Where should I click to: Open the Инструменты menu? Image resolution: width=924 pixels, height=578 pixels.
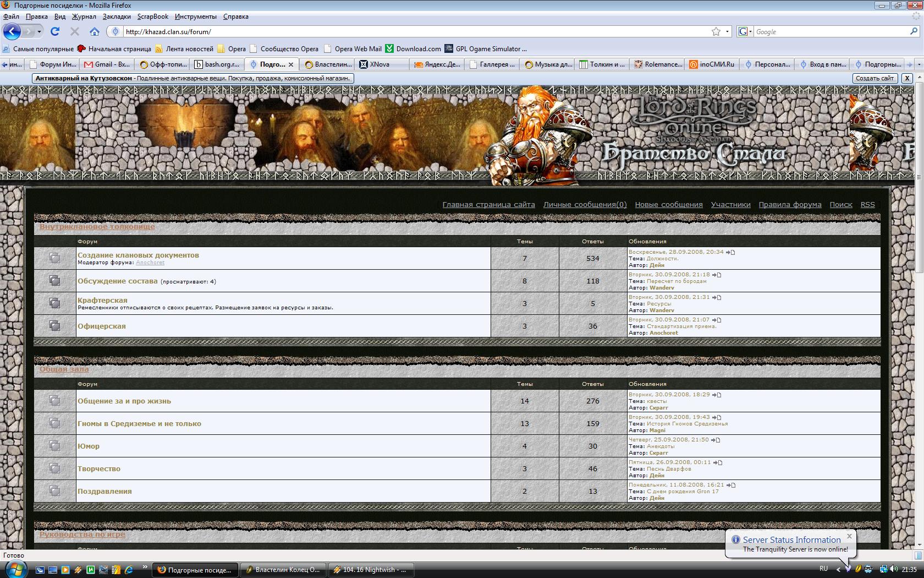pyautogui.click(x=196, y=17)
